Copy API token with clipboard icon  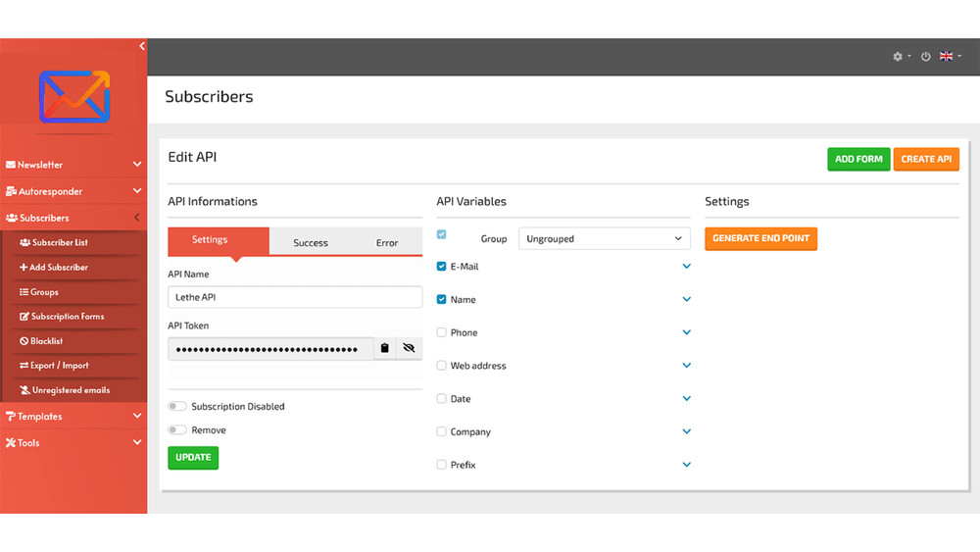(x=384, y=348)
